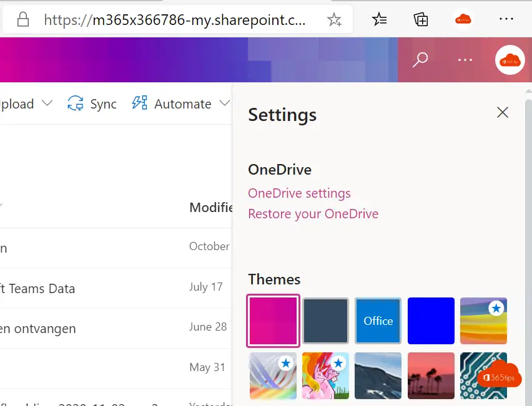Click the Sync command label
Viewport: 532px width, 406px height.
(103, 104)
